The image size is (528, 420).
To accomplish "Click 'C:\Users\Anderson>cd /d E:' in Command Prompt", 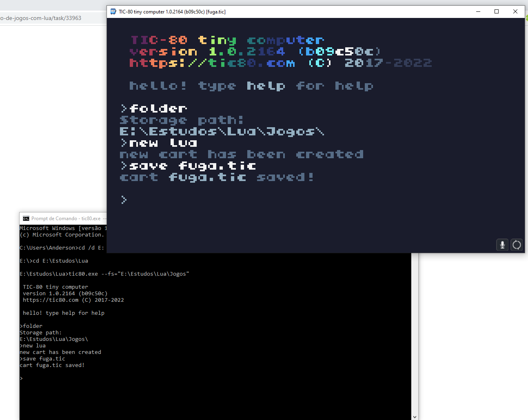I will pyautogui.click(x=62, y=248).
